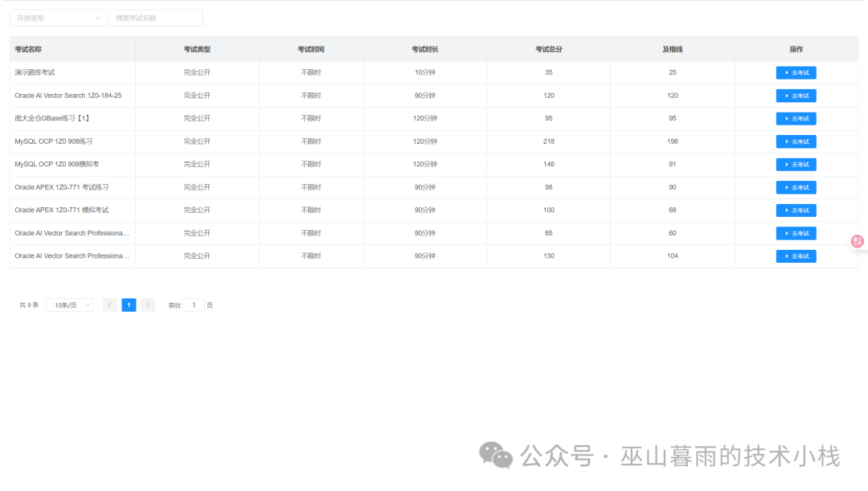The height and width of the screenshot is (491, 868).
Task: Click the jump-to-page number field
Action: click(194, 305)
